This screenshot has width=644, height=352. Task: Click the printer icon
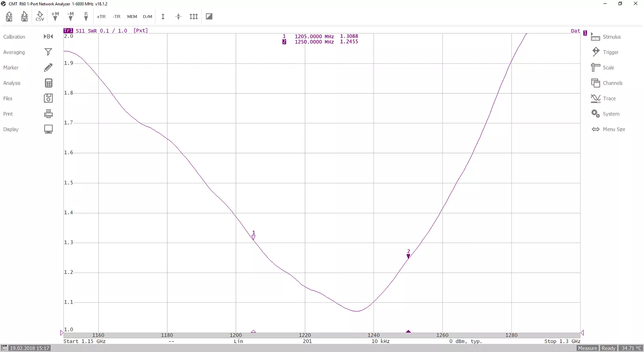tap(48, 114)
